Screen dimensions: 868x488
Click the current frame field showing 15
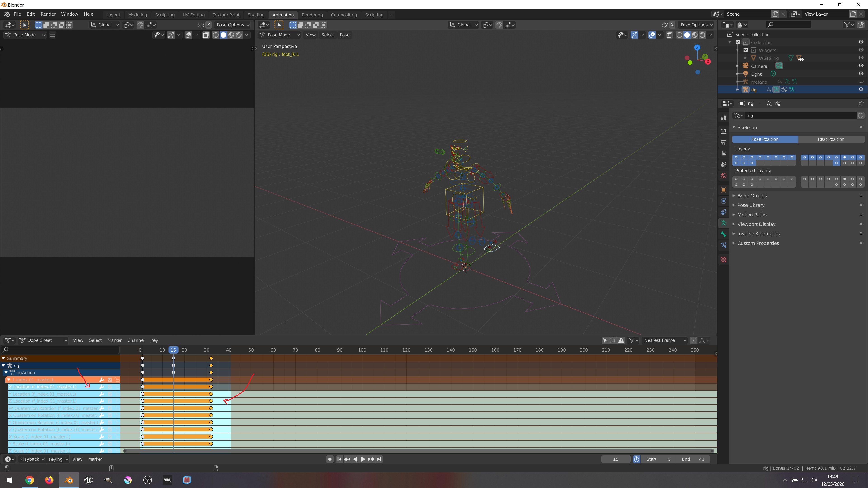(x=616, y=459)
